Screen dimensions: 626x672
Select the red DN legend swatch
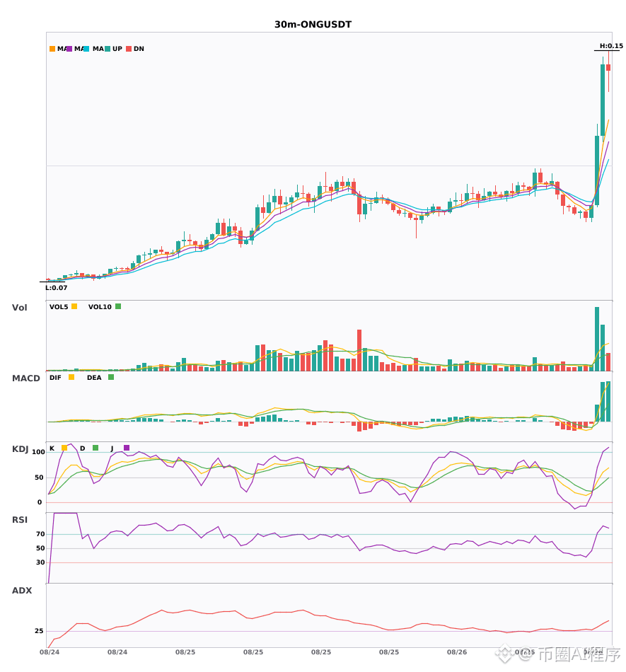[129, 49]
